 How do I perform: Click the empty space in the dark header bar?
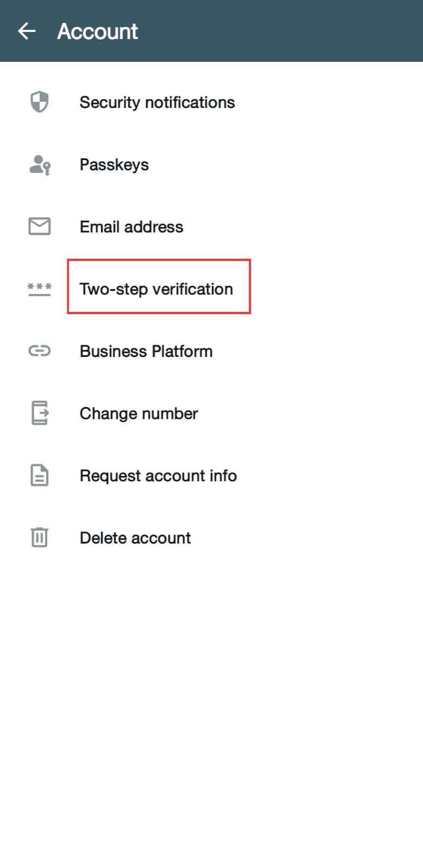[282, 31]
